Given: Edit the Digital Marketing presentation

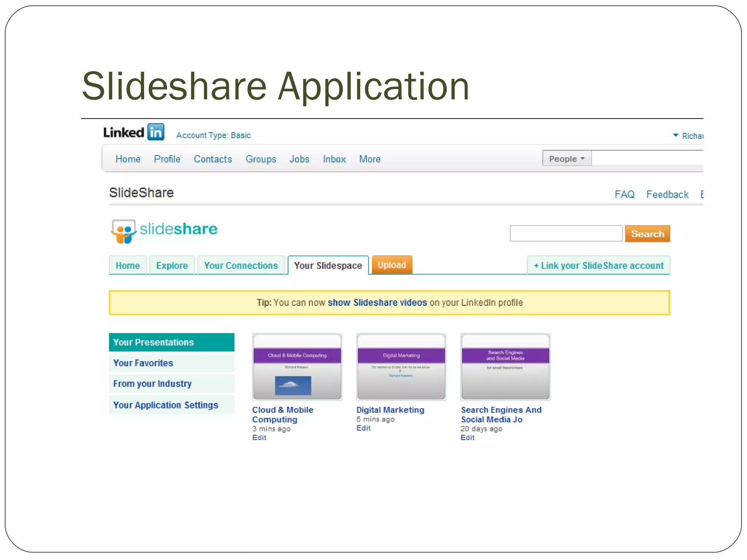Looking at the screenshot, I should (x=363, y=428).
